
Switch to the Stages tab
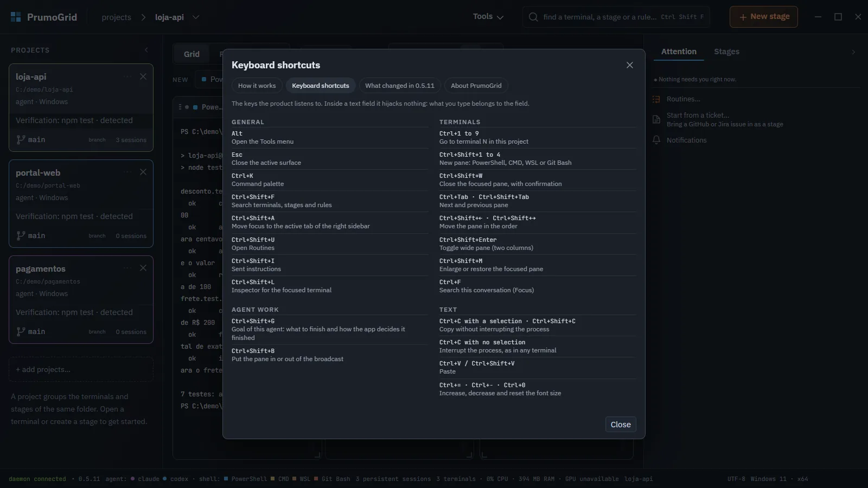726,52
